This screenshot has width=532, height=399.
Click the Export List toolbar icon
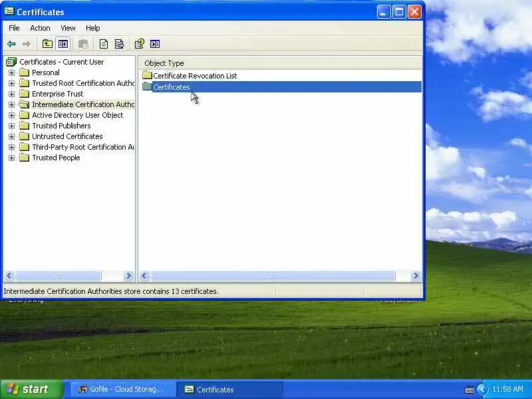coord(119,44)
